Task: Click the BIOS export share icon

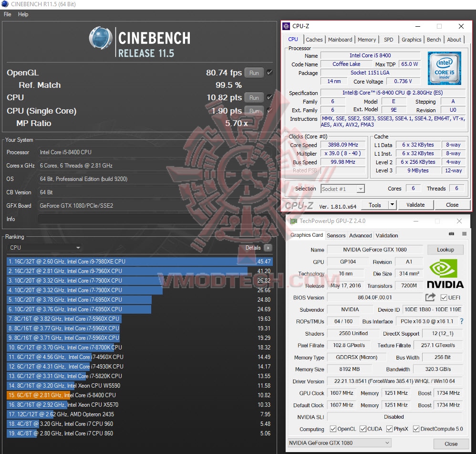Action: pos(430,297)
